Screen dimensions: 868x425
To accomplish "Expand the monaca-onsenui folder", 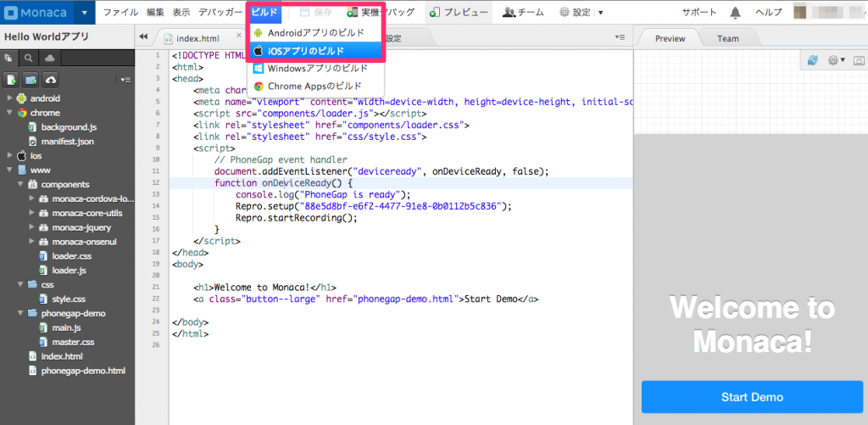I will click(x=31, y=242).
